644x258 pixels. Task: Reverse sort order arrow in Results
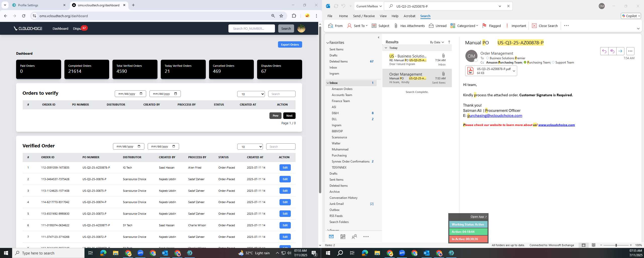449,42
